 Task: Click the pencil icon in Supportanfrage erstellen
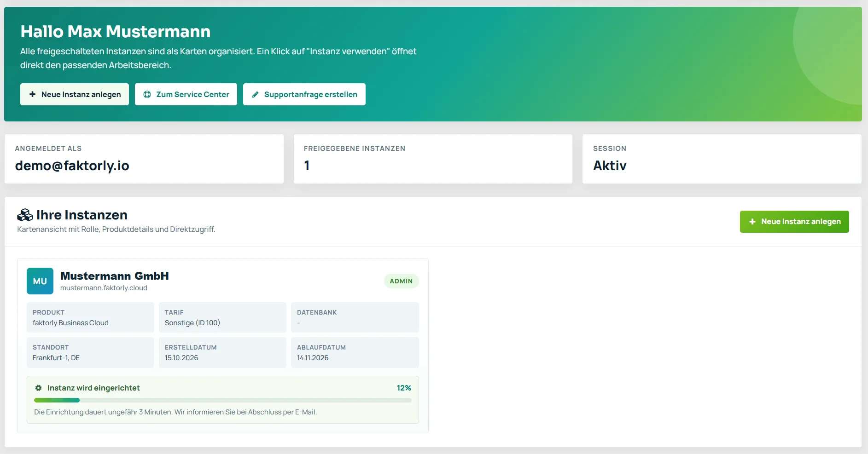(x=255, y=94)
